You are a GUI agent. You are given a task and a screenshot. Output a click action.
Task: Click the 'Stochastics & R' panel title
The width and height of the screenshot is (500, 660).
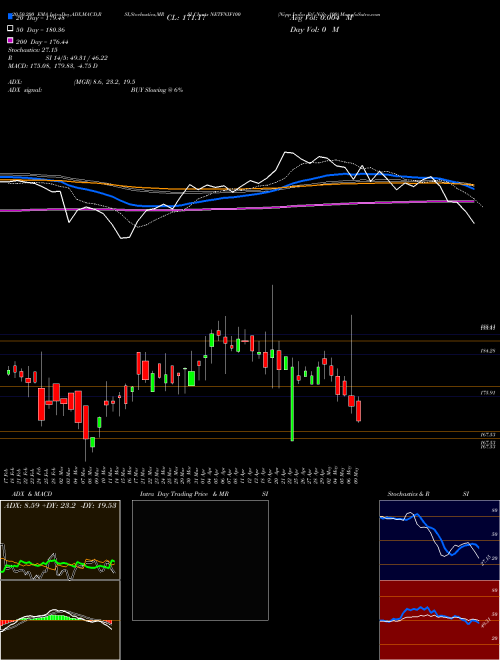(x=409, y=494)
